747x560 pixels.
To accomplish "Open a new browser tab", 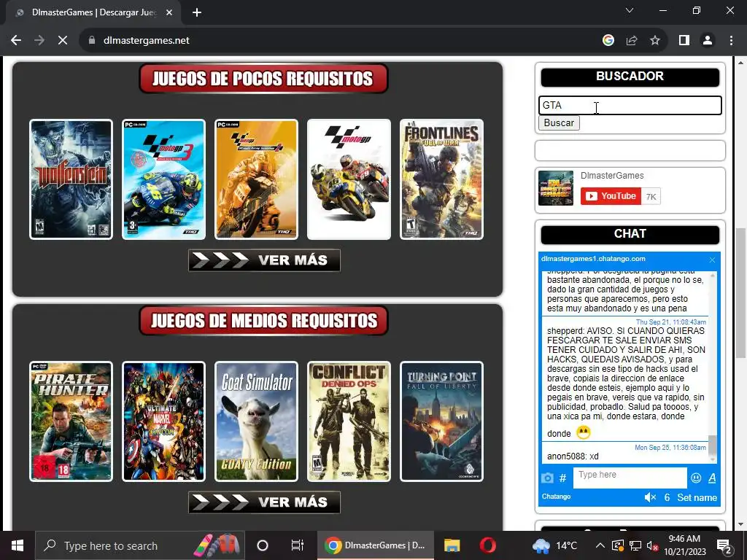I will (x=197, y=12).
